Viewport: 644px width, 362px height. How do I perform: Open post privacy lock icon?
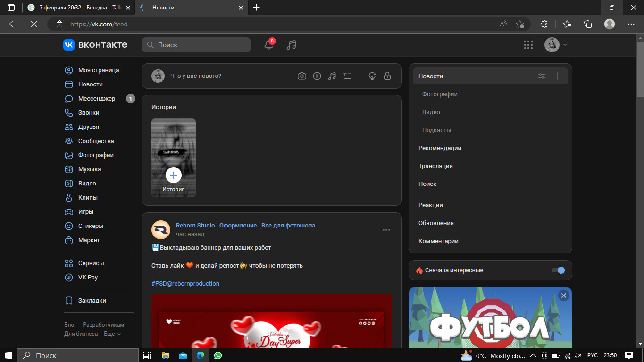(387, 76)
